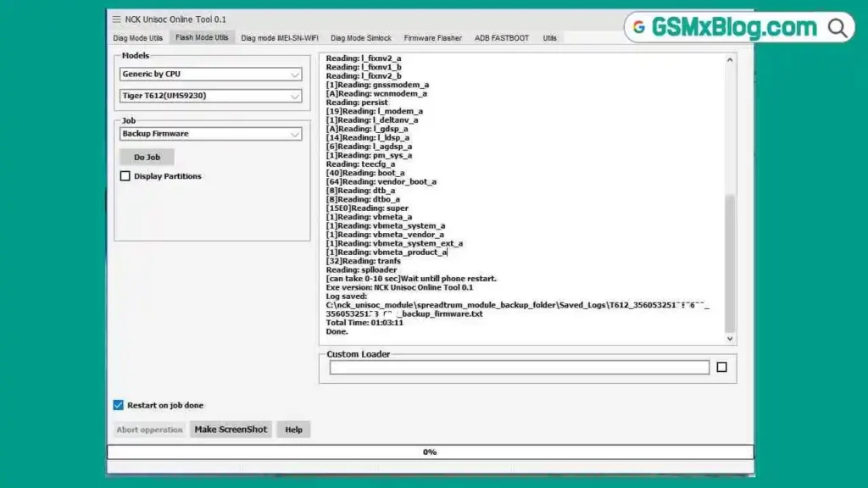The width and height of the screenshot is (868, 488).
Task: Click the 'Reading: teecfg_a' log line
Action: 360,164
